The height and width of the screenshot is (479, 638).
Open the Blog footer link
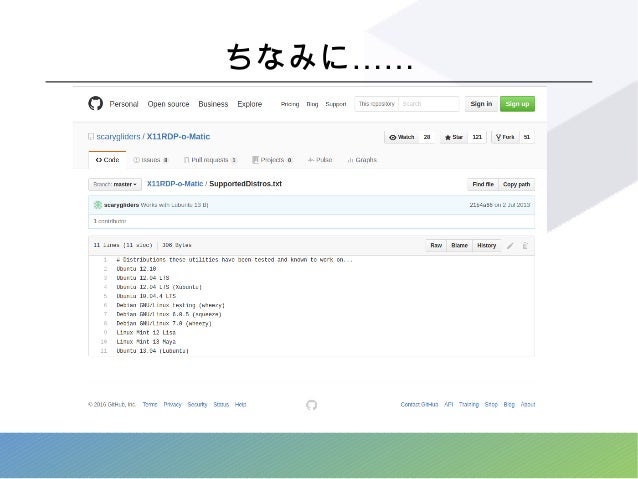509,405
